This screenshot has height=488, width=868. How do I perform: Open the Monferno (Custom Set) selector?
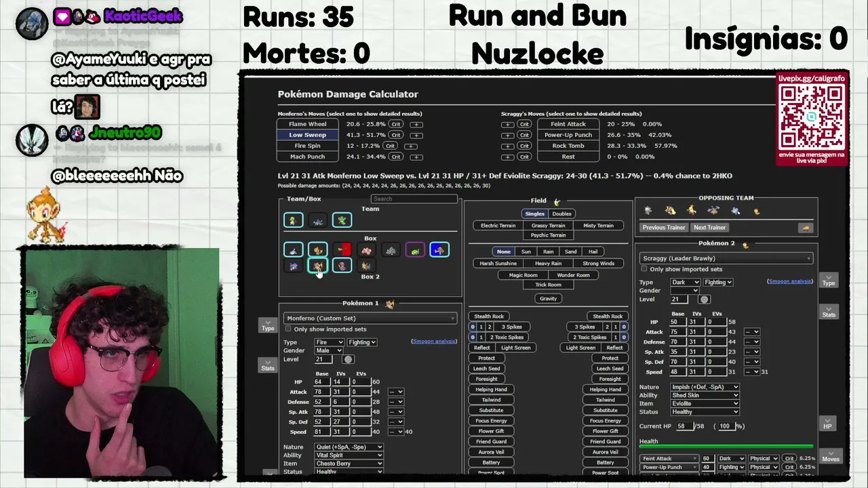(x=370, y=319)
